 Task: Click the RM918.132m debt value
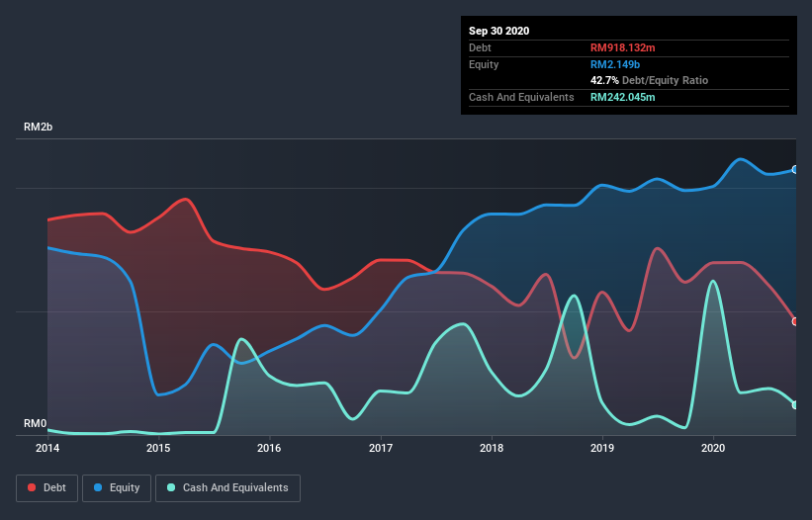[622, 47]
